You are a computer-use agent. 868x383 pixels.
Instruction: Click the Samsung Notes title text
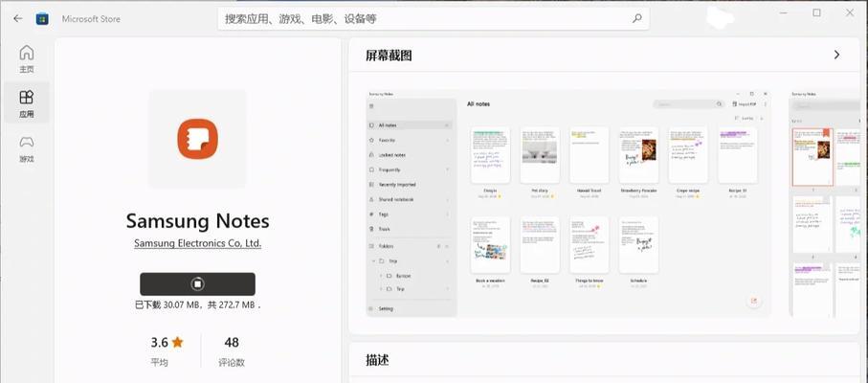(x=198, y=221)
